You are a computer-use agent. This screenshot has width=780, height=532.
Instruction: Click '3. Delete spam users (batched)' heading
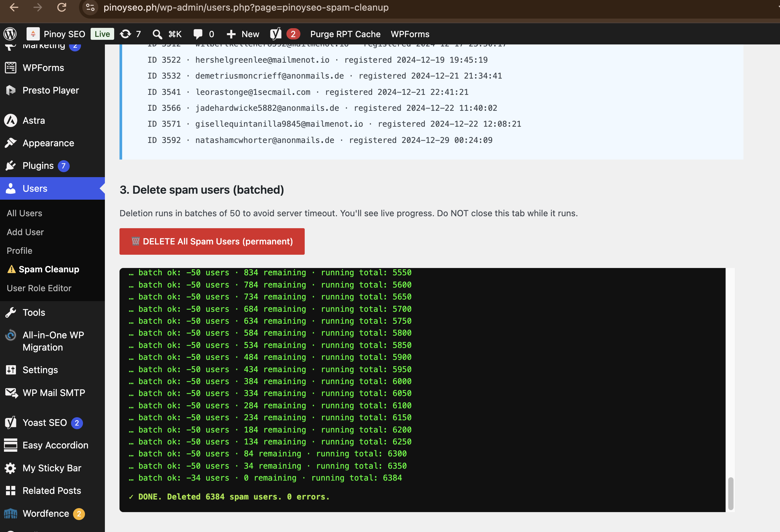pos(202,189)
